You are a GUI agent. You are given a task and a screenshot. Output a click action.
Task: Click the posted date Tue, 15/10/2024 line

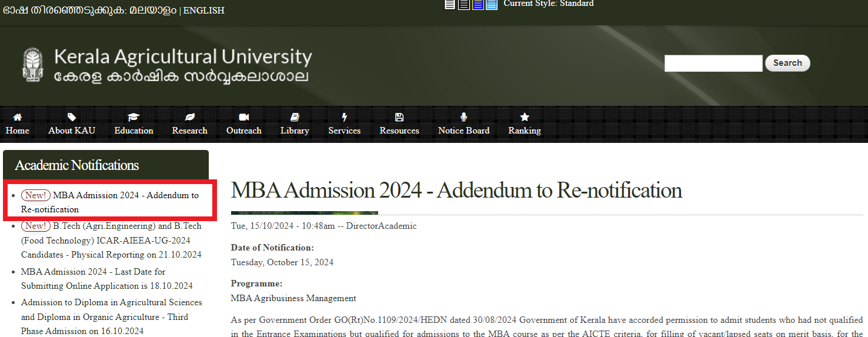[x=323, y=226]
